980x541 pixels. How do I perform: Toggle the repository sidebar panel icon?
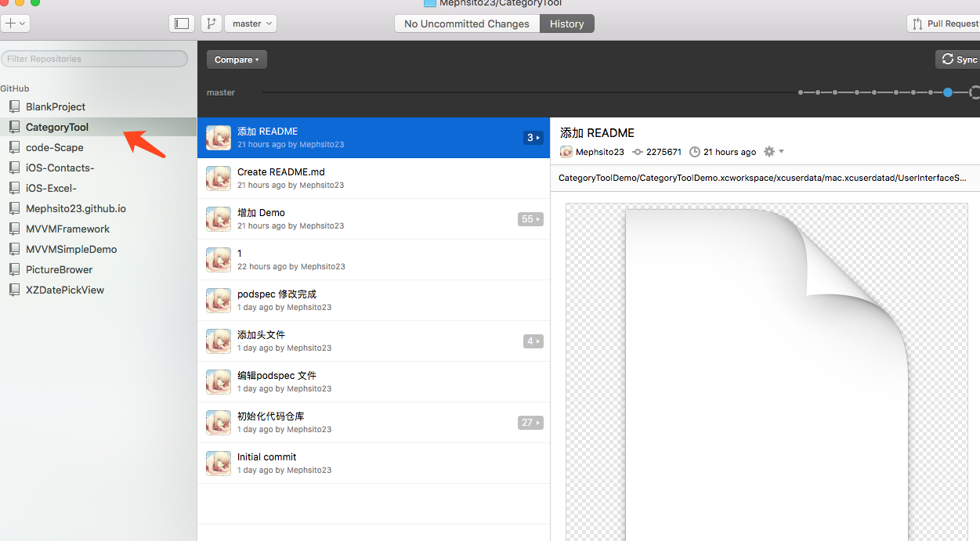pyautogui.click(x=182, y=23)
